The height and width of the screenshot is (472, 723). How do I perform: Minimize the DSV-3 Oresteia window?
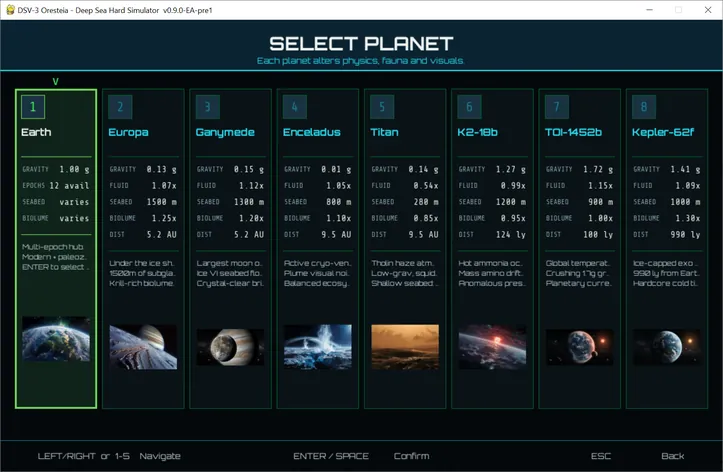coord(649,10)
